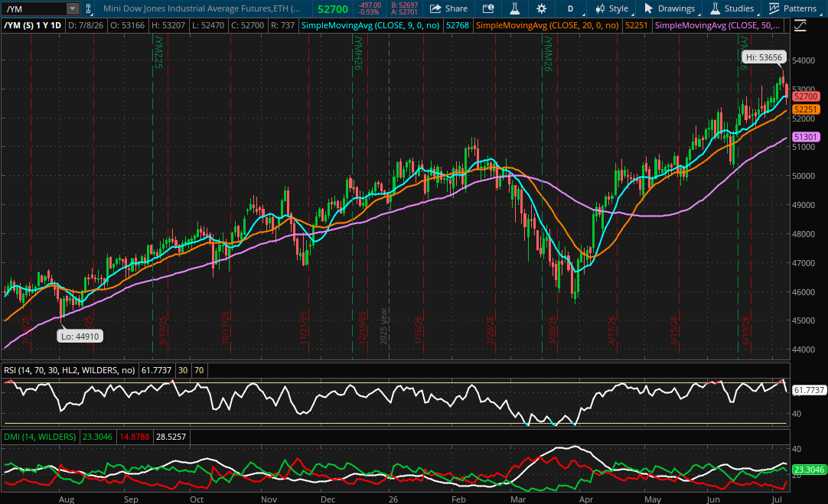Click the 61.7737 RSI axis value label
The height and width of the screenshot is (504, 828).
[809, 390]
